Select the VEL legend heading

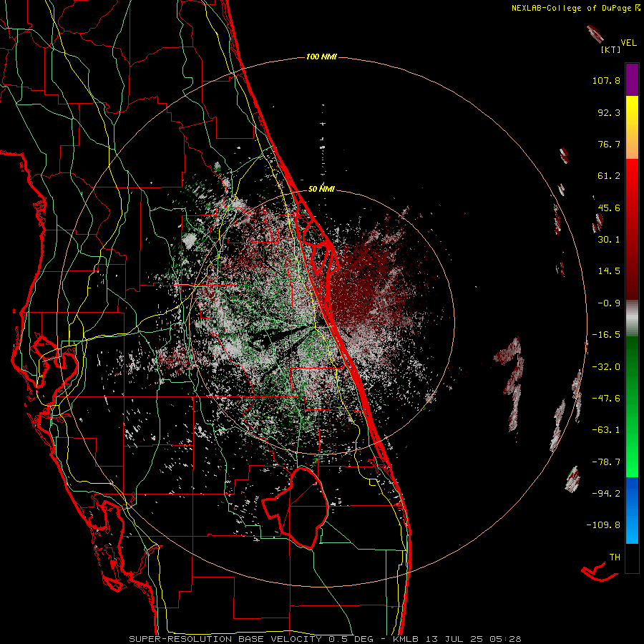point(628,42)
